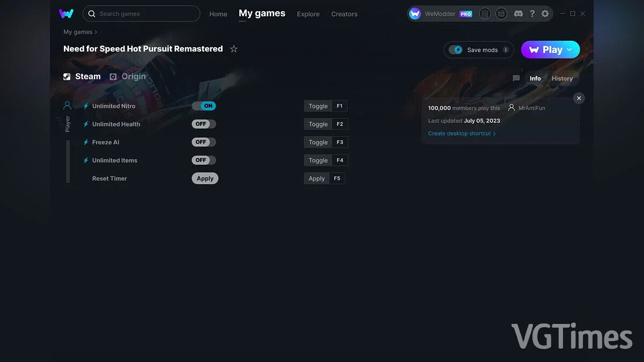Click the PRO badge
Viewport: 644px width, 362px height.
point(466,14)
